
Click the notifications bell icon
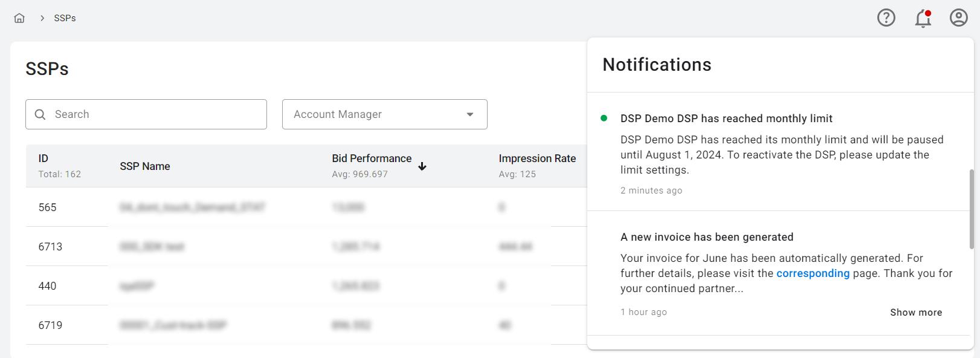coord(923,18)
